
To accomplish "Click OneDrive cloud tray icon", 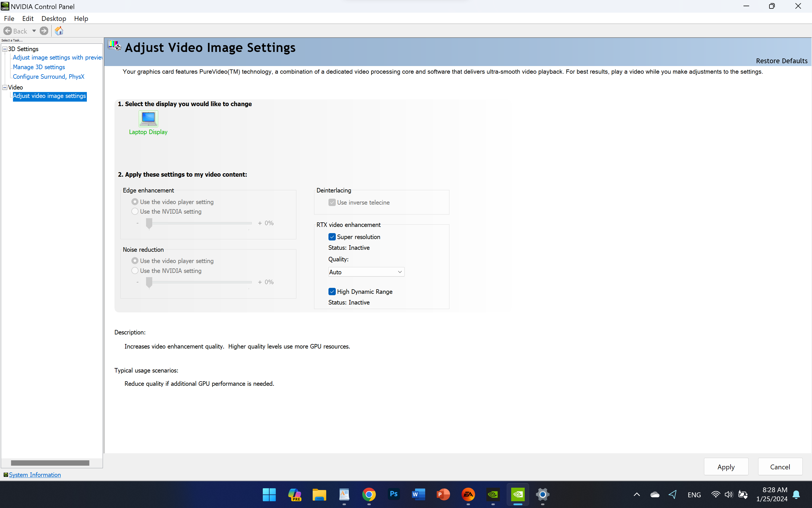I will click(x=655, y=494).
